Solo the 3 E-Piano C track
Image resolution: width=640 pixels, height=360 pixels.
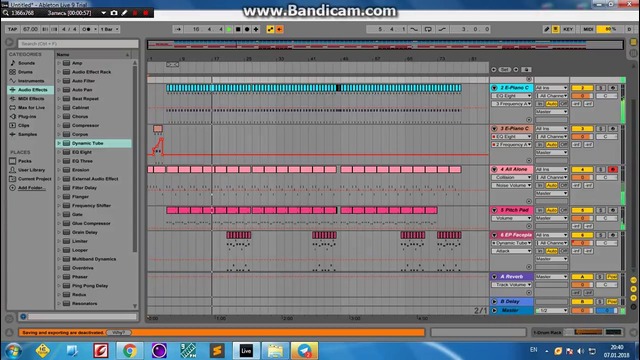[600, 129]
